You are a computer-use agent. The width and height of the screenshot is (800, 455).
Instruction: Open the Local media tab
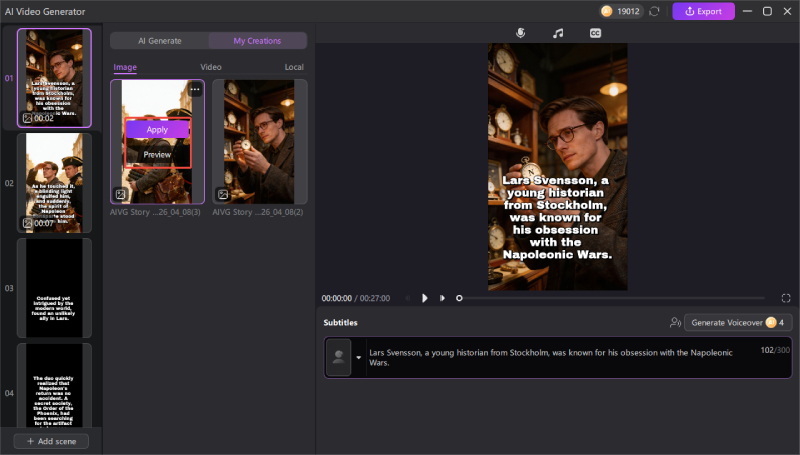pos(294,67)
